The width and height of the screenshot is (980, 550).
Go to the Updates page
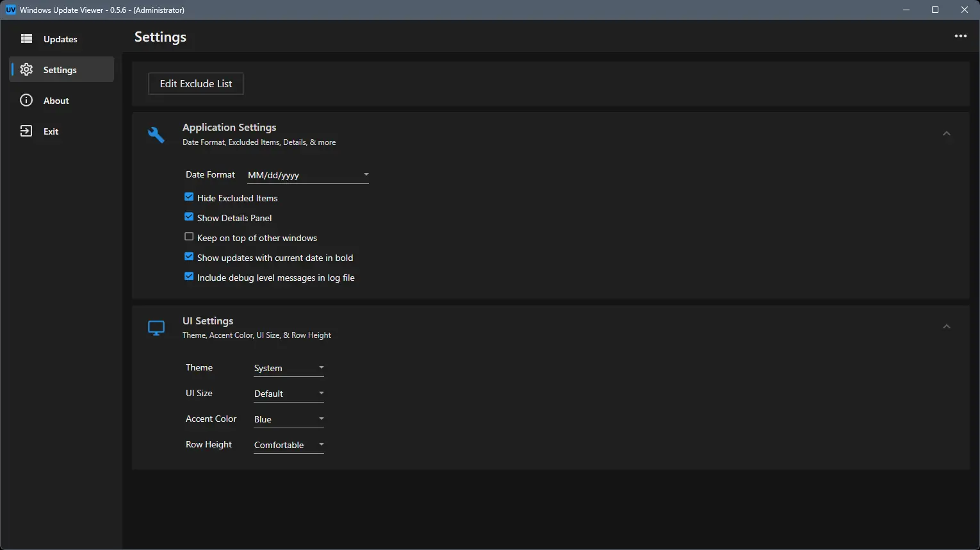60,39
